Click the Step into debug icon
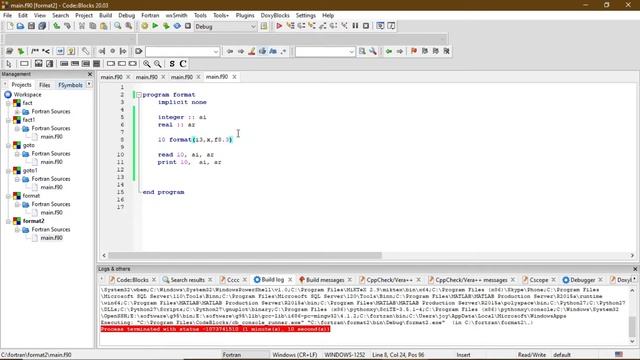640x360 pixels. (312, 26)
